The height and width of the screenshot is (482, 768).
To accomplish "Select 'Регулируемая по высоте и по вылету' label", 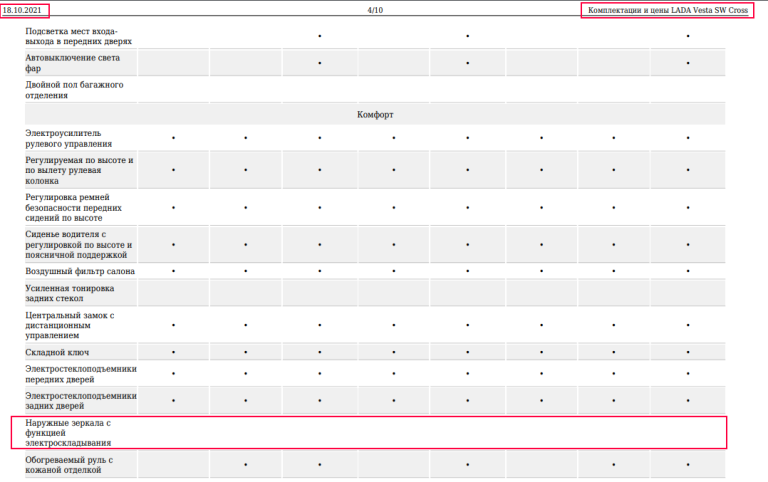I will click(x=79, y=170).
